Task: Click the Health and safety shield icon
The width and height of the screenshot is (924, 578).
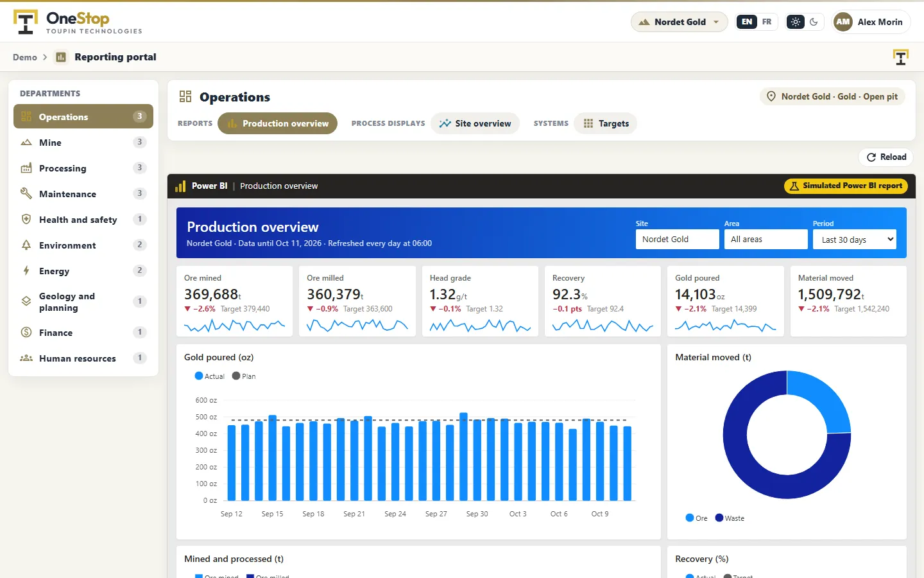Action: (26, 220)
